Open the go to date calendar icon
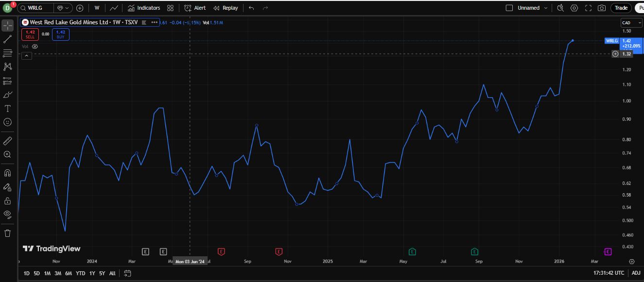 point(127,273)
